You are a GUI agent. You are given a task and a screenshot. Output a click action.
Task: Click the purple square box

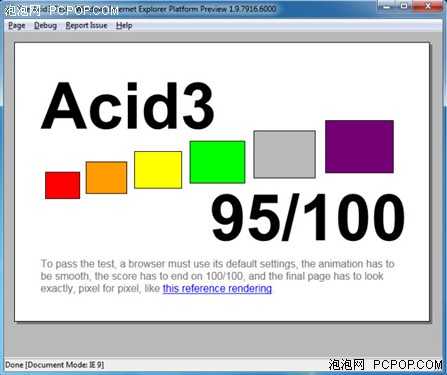click(x=359, y=147)
